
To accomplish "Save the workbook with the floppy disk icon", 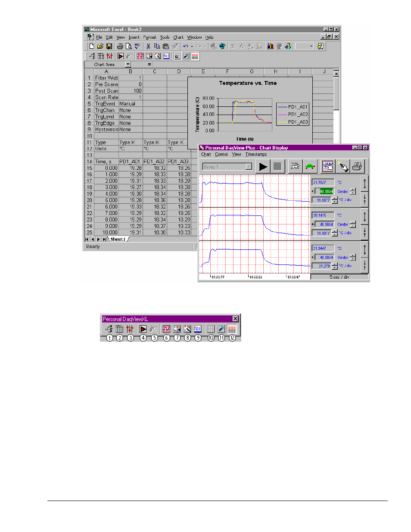I will tap(109, 46).
